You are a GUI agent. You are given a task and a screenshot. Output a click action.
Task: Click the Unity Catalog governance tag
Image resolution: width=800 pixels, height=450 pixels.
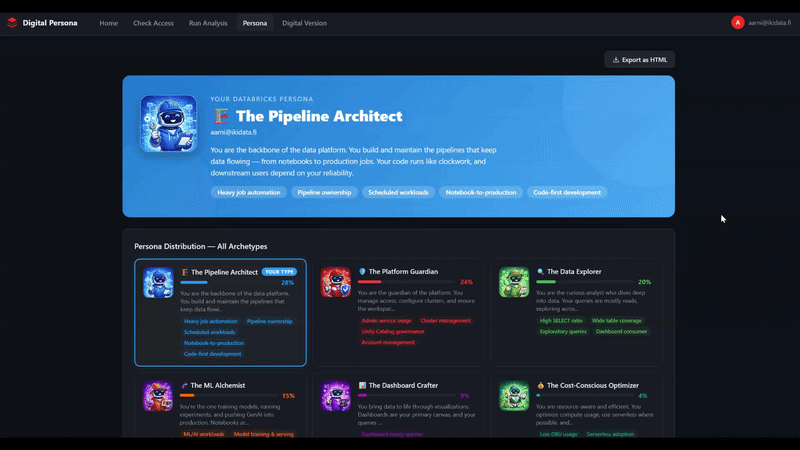(392, 331)
